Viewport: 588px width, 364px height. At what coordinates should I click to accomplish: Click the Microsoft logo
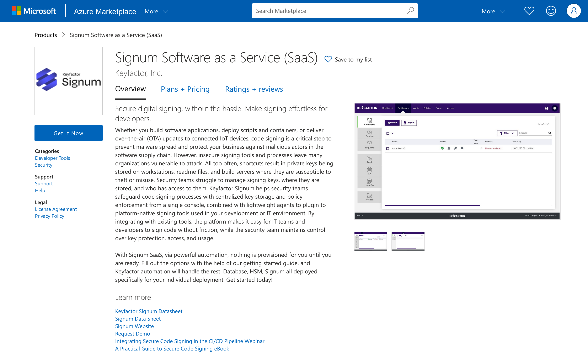point(33,11)
